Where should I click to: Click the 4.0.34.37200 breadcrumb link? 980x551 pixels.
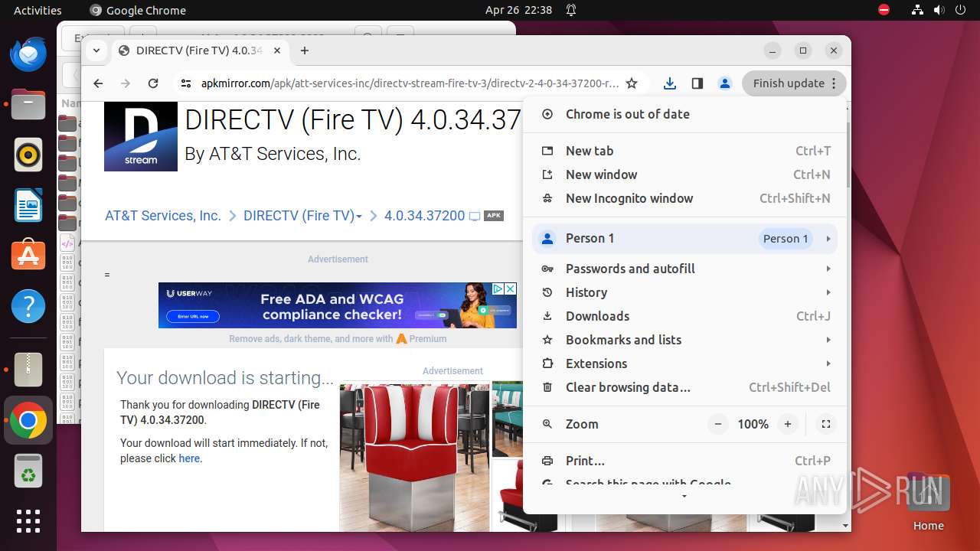pyautogui.click(x=424, y=216)
